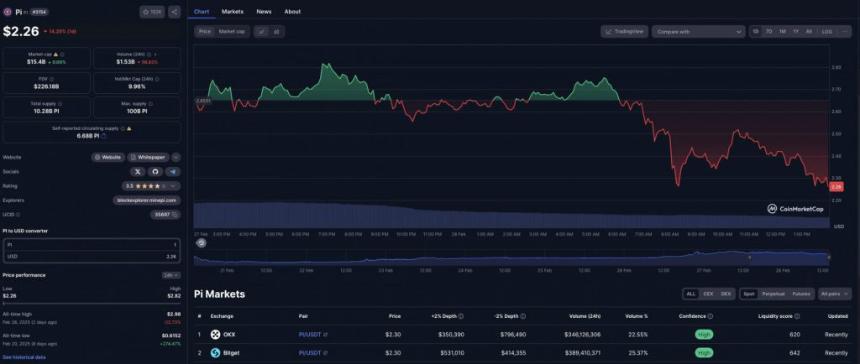Click the chart more options (…) button

pyautogui.click(x=844, y=32)
